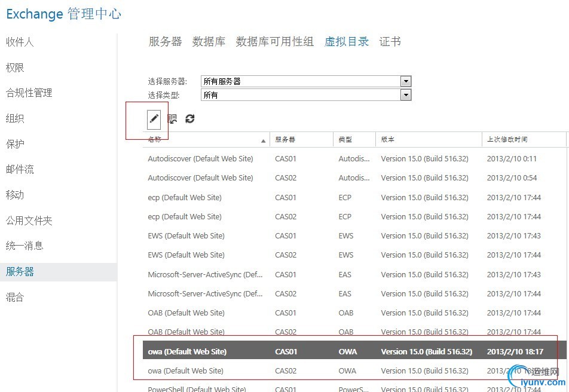
Task: Click the 2013/2/10 18:17 modified time cell
Action: (515, 352)
